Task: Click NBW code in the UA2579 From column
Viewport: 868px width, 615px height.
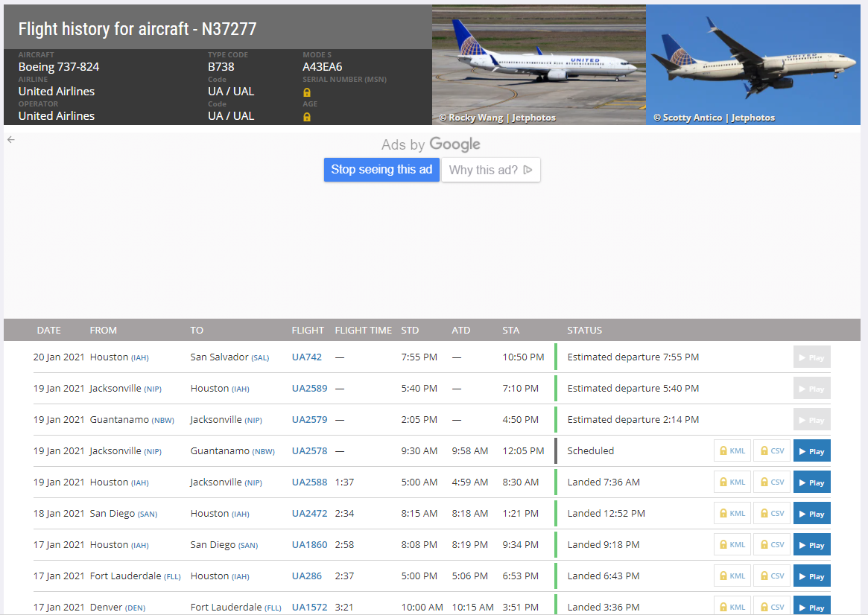Action: point(162,421)
